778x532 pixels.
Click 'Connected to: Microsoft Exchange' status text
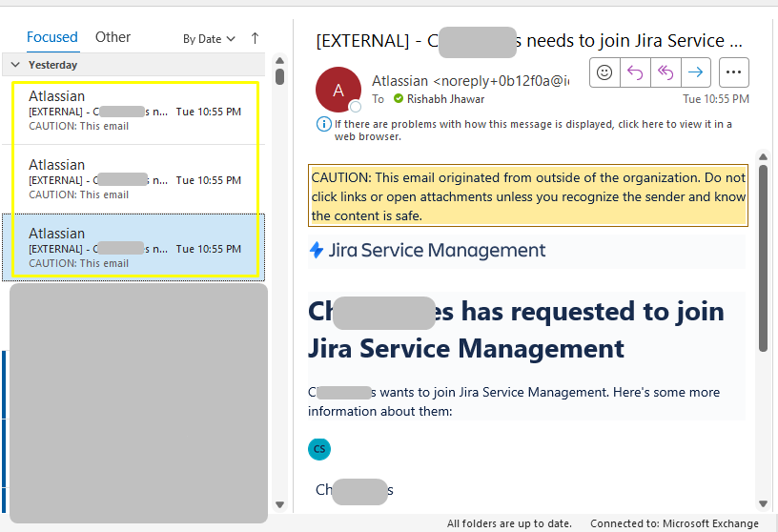[x=674, y=523]
